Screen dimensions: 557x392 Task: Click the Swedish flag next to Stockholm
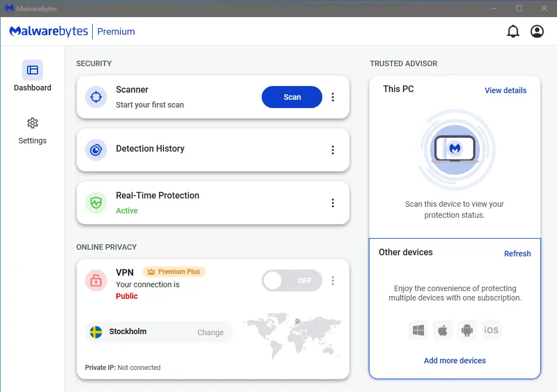pyautogui.click(x=96, y=332)
